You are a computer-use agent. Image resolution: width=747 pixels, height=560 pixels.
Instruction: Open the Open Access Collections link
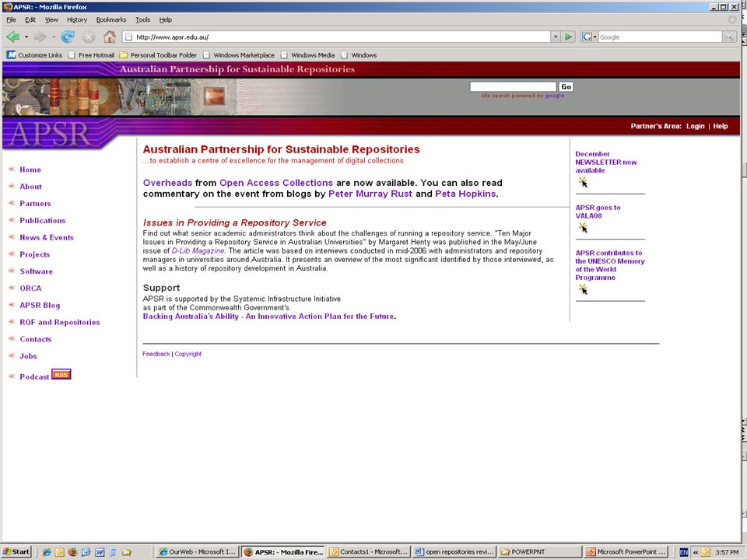coord(275,183)
